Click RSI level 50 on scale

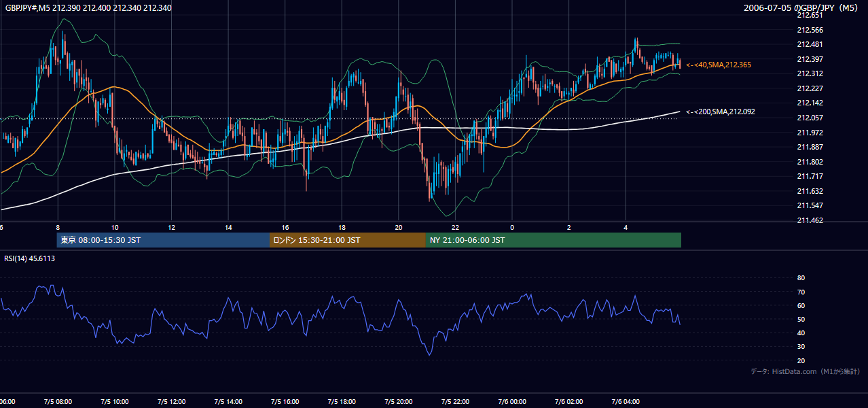click(801, 319)
